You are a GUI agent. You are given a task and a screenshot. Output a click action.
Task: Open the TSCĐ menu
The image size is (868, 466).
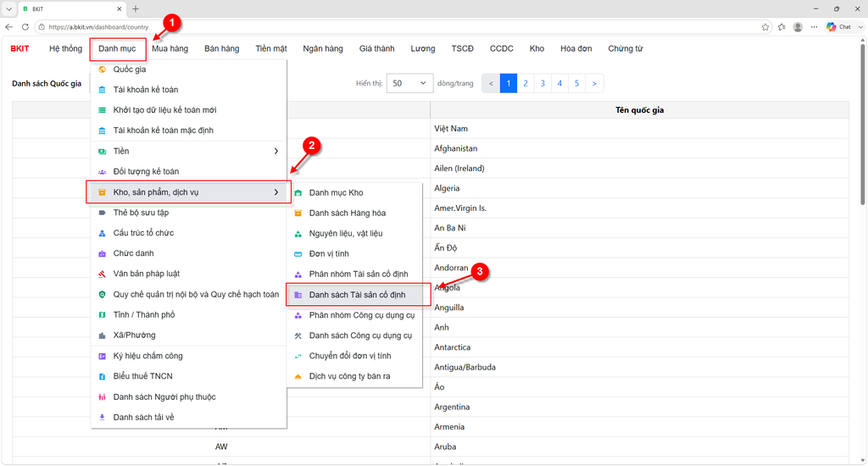(462, 48)
